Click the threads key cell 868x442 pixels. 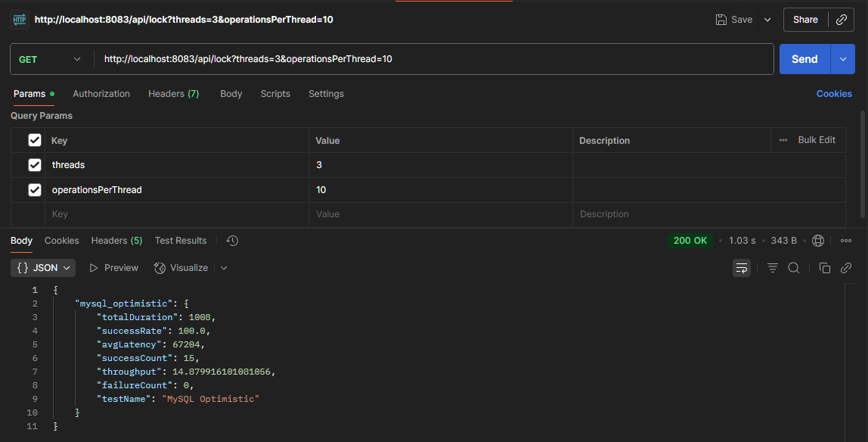pos(177,165)
